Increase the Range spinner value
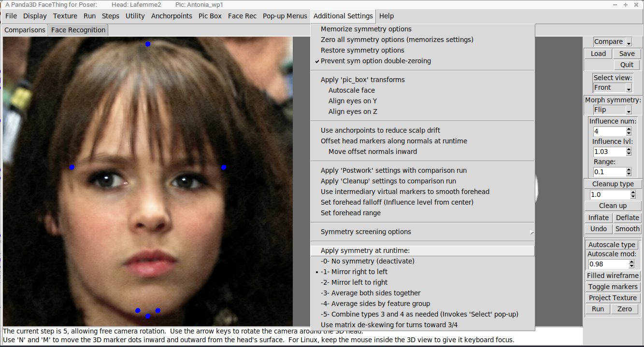This screenshot has height=347, width=644. coord(629,170)
